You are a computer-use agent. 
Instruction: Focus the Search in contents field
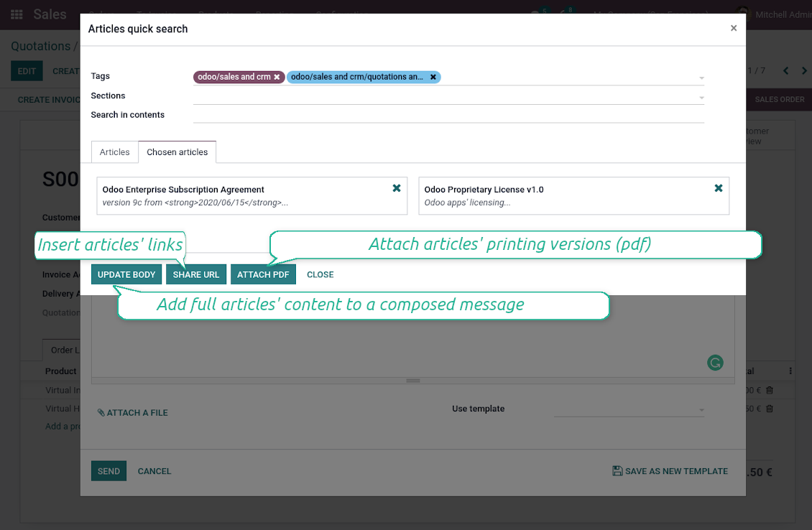click(448, 115)
